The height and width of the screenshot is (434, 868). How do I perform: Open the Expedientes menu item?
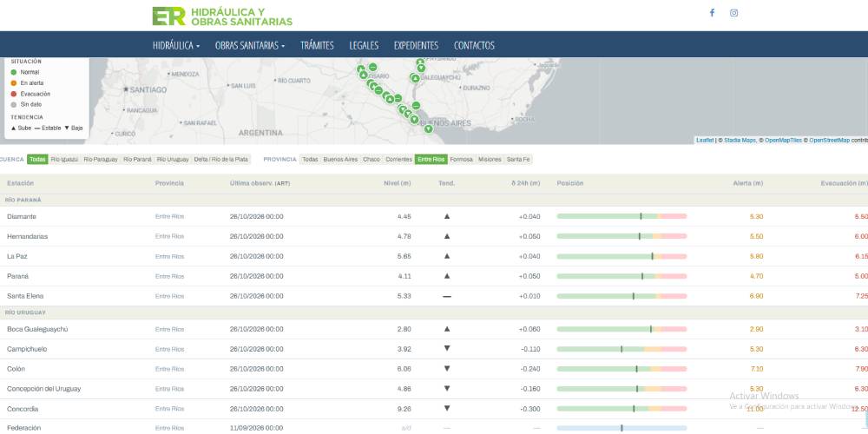(416, 45)
